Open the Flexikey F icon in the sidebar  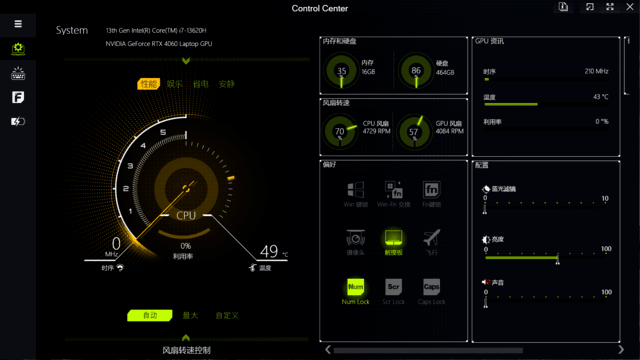[18, 97]
